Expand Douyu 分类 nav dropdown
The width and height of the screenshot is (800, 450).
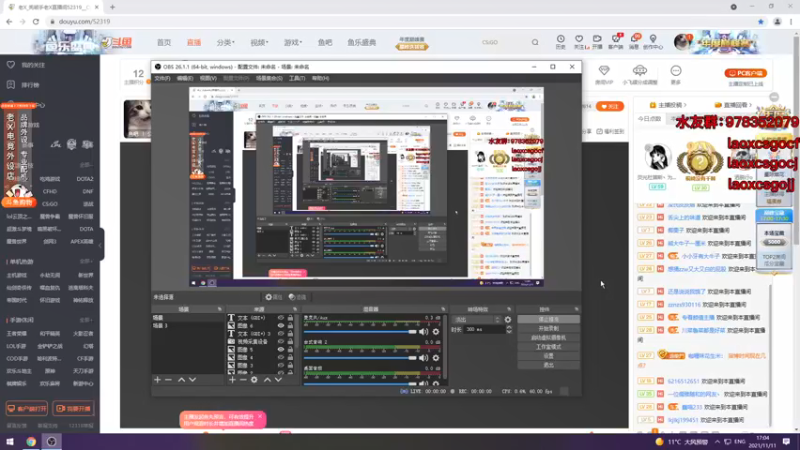pyautogui.click(x=226, y=42)
